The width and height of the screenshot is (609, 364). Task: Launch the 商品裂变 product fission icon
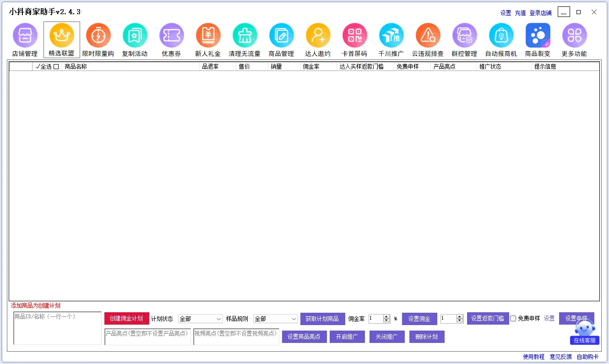pos(538,36)
